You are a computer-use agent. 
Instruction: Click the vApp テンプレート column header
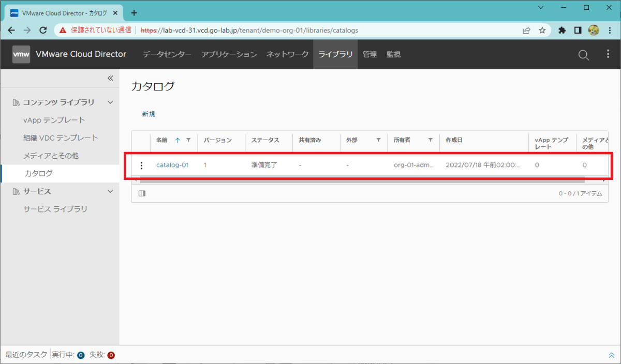(x=552, y=143)
